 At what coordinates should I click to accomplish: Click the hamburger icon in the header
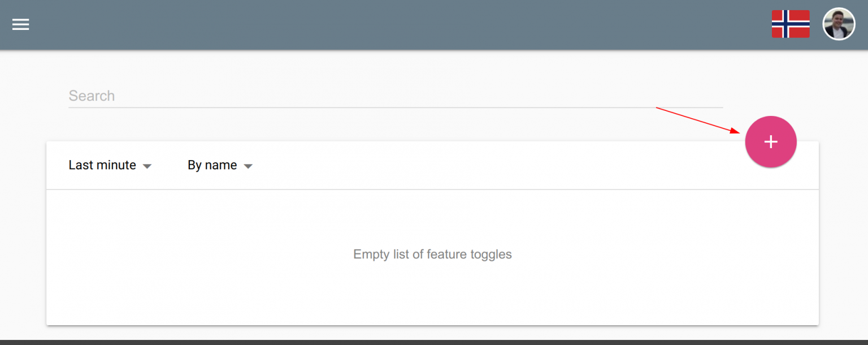21,24
